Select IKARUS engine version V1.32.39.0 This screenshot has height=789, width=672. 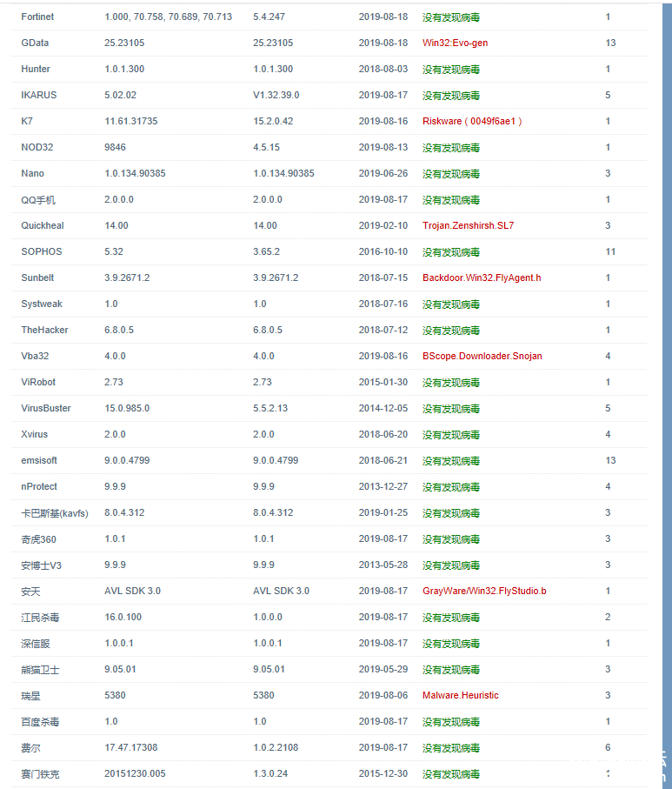(276, 95)
